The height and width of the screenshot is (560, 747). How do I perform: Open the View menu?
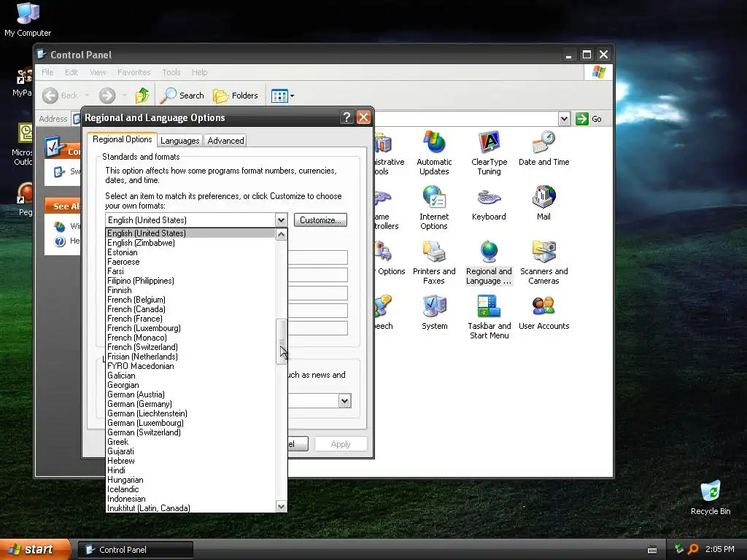click(98, 72)
